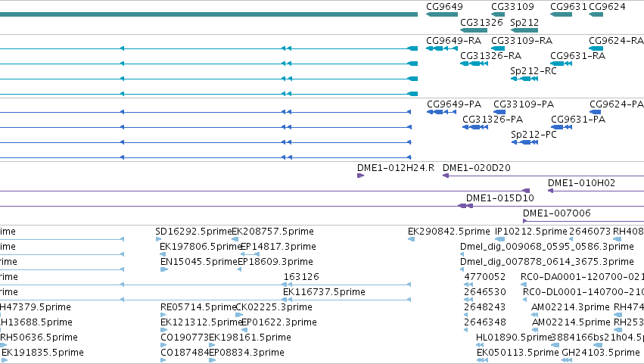Click the Sp212-RC transcript label

534,71
